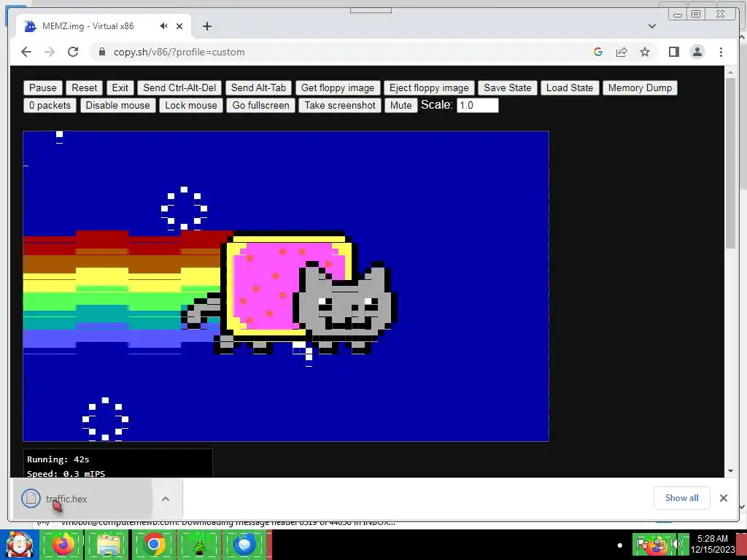Click inside the emulator screen canvas
This screenshot has height=560, width=747.
pyautogui.click(x=286, y=286)
